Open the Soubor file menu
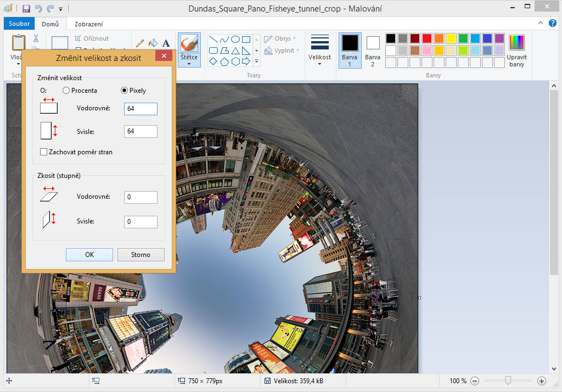 pyautogui.click(x=19, y=24)
